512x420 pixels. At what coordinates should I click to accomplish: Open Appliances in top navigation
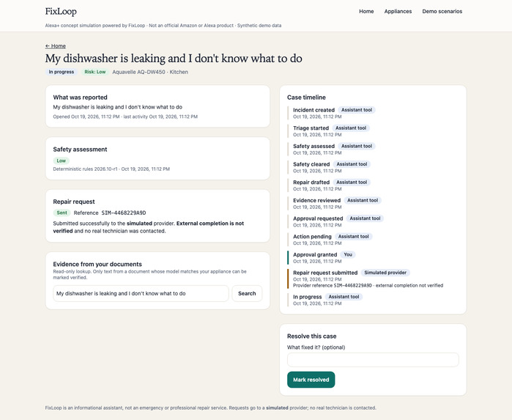[x=398, y=12]
